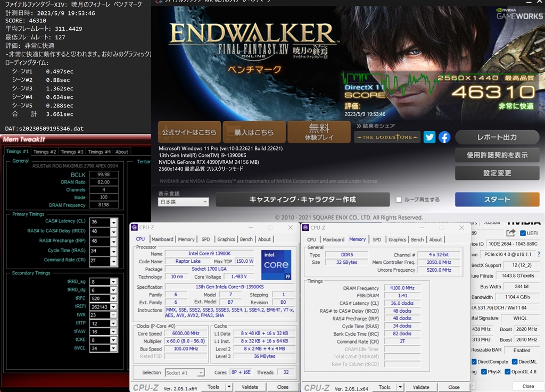Click the 購入はこちら purchase button
This screenshot has height=392, width=545.
[x=254, y=132]
